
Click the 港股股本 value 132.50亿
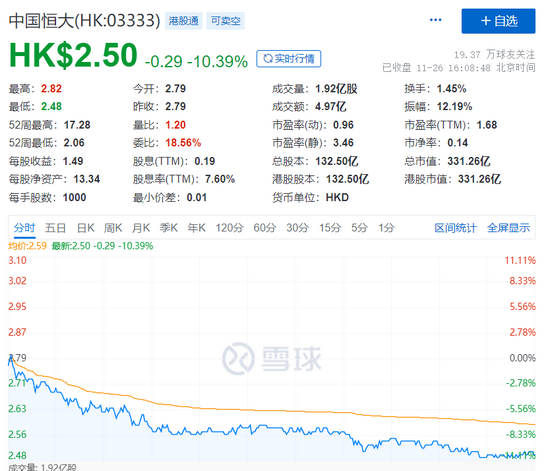(x=347, y=179)
